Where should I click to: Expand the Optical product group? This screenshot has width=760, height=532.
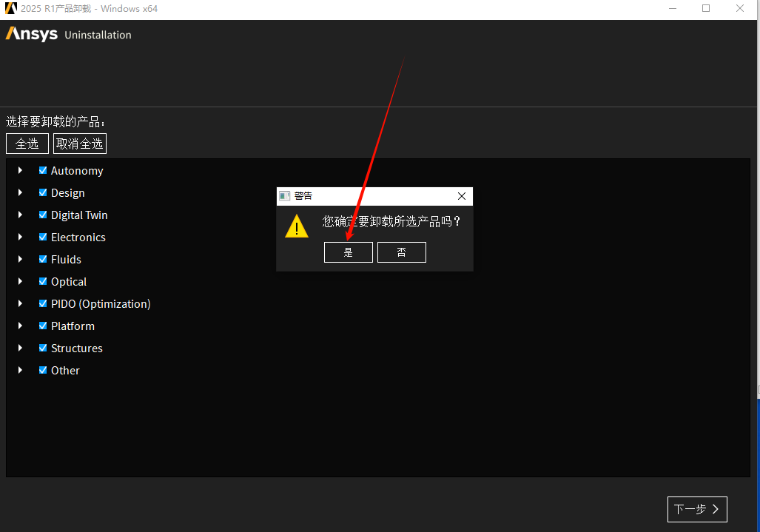coord(21,281)
